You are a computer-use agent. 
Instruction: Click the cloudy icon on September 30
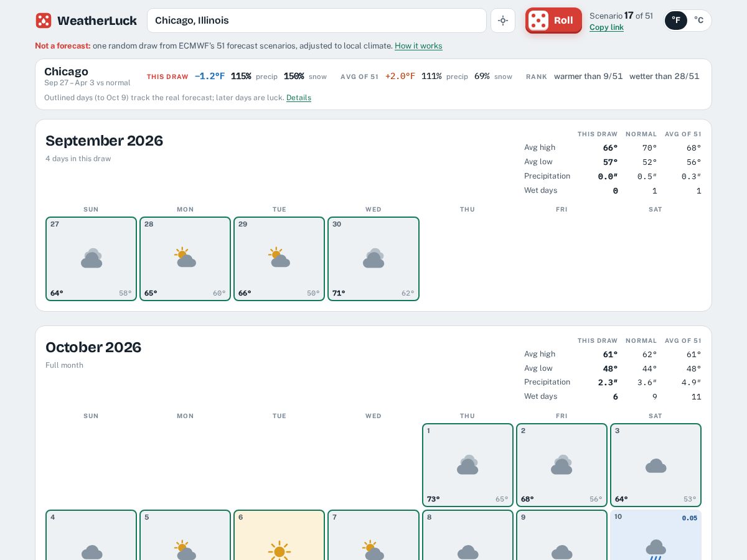click(374, 258)
